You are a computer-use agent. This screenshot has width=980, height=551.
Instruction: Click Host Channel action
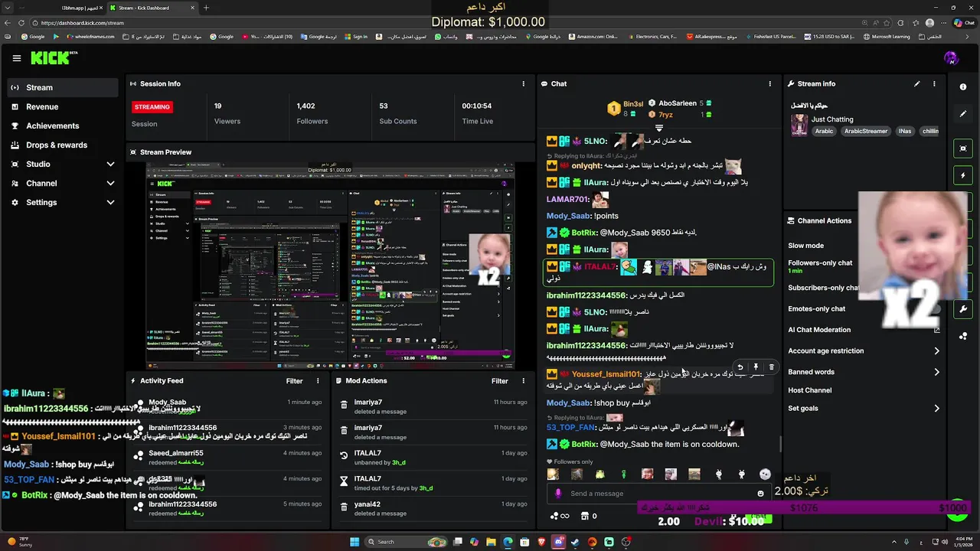809,390
